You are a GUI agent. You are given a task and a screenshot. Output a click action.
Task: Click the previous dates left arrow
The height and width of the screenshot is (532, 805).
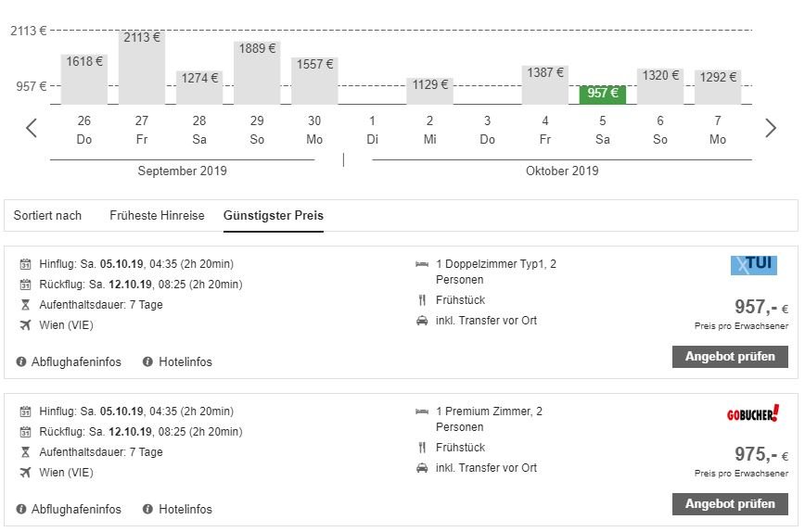tap(32, 129)
